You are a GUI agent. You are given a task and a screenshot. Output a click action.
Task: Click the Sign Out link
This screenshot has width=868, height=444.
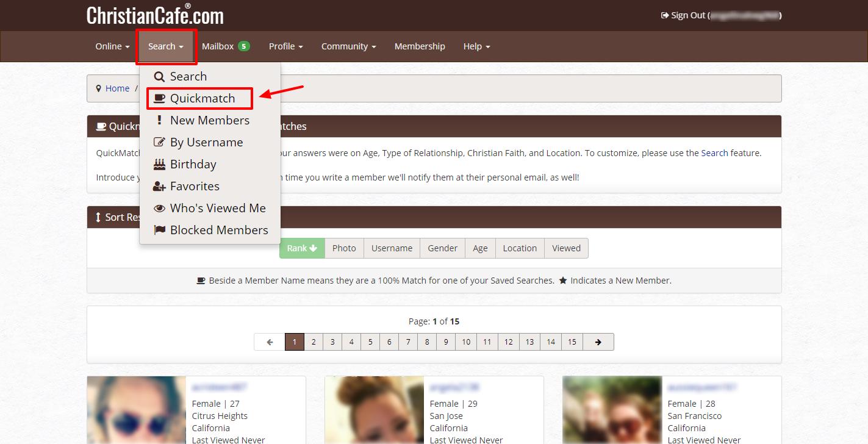(x=683, y=15)
